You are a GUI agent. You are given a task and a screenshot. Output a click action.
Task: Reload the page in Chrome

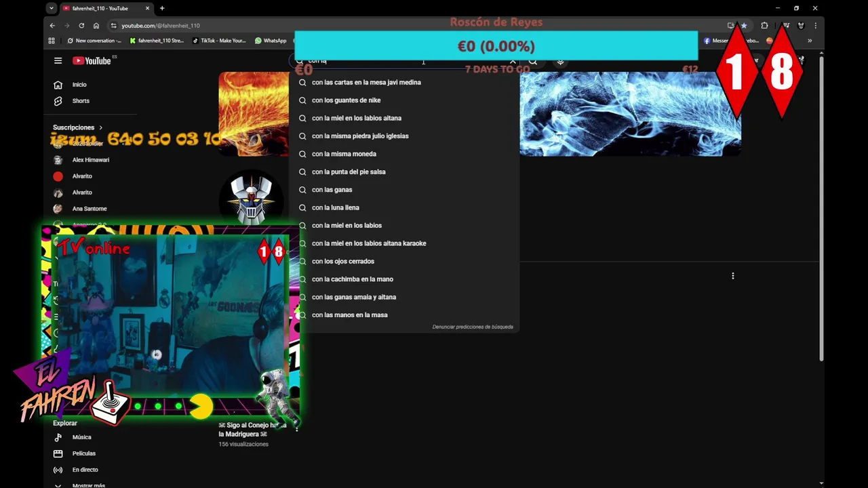coord(81,25)
